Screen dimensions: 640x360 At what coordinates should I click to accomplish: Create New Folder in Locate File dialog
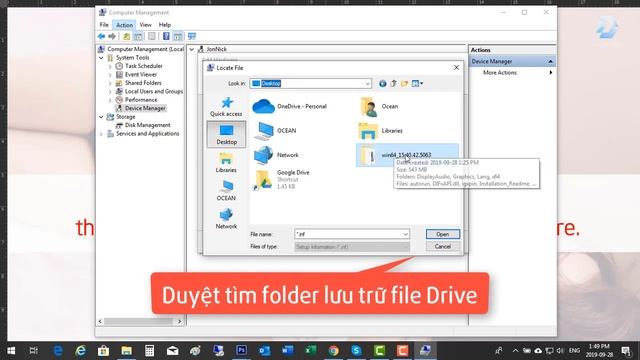(x=404, y=84)
